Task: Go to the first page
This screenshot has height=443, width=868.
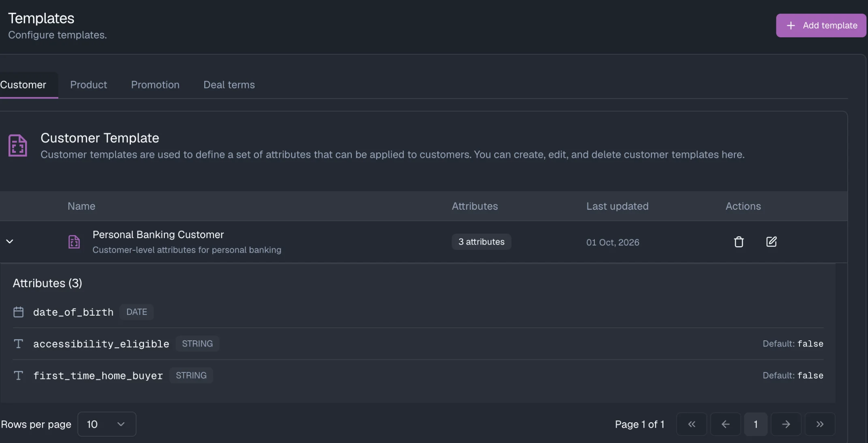Action: (692, 424)
